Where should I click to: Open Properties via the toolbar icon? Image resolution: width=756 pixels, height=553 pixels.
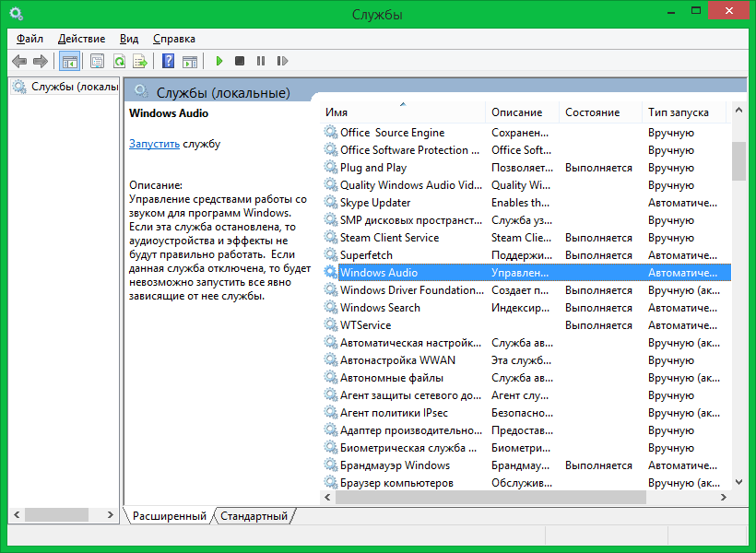coord(97,62)
